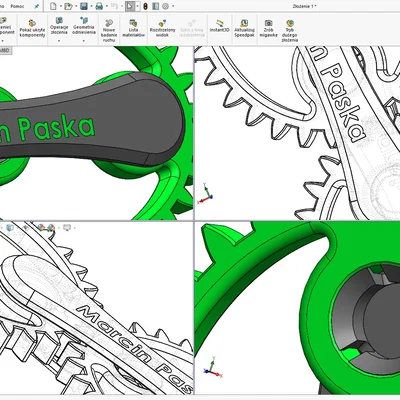Click Aktualizuj Speedpak
The image size is (400, 400).
244,28
